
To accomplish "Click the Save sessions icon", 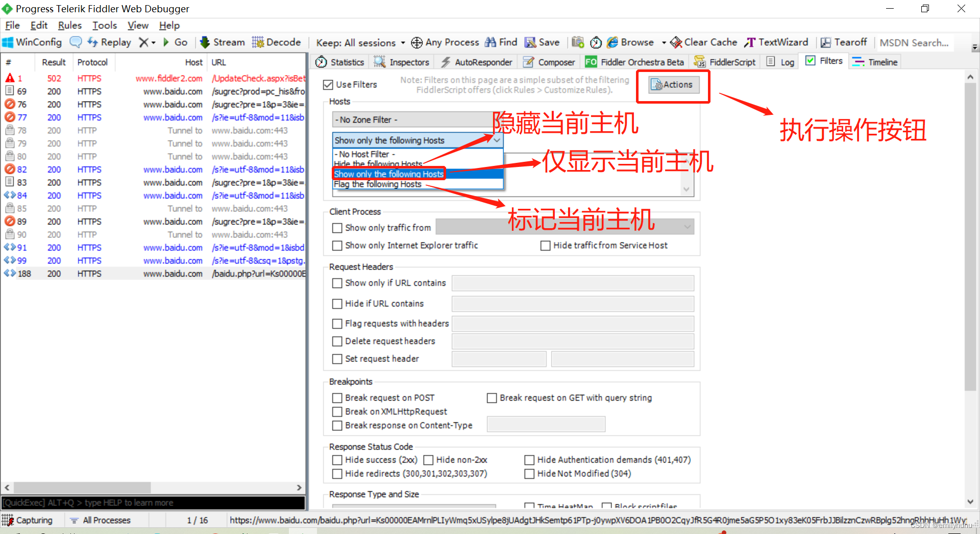I will [x=530, y=42].
